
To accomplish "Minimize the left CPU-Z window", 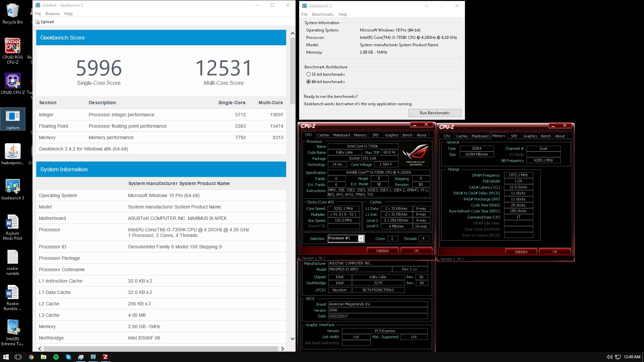I will click(x=415, y=125).
